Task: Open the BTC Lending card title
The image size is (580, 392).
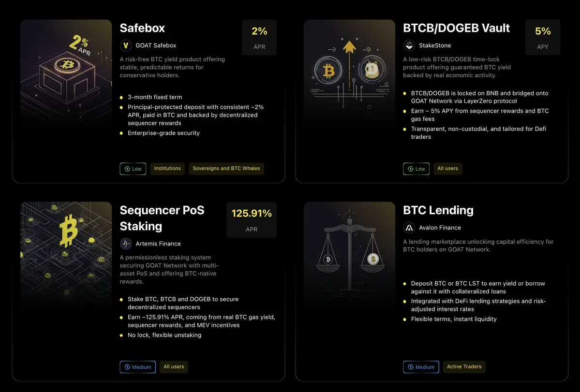Action: pyautogui.click(x=438, y=210)
